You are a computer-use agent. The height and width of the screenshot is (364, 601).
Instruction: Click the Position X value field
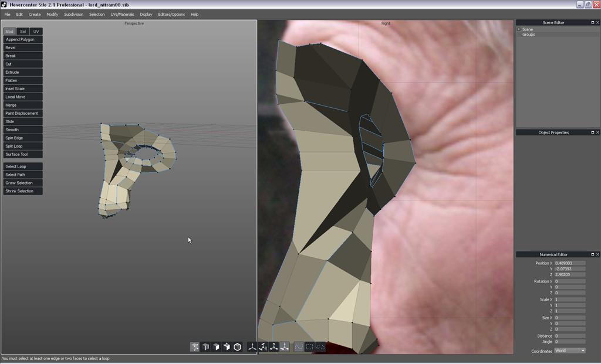570,263
